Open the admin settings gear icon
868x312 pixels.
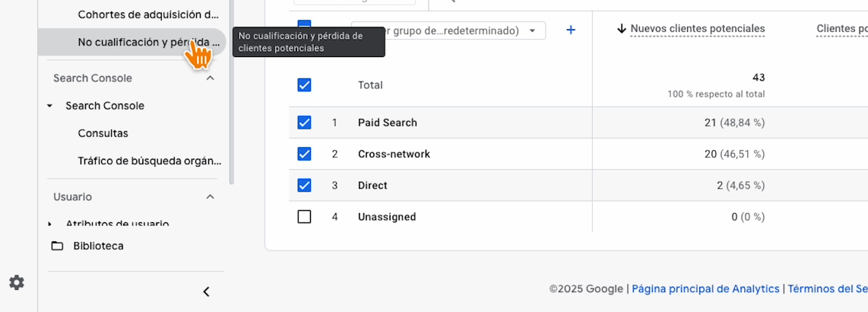pyautogui.click(x=17, y=282)
